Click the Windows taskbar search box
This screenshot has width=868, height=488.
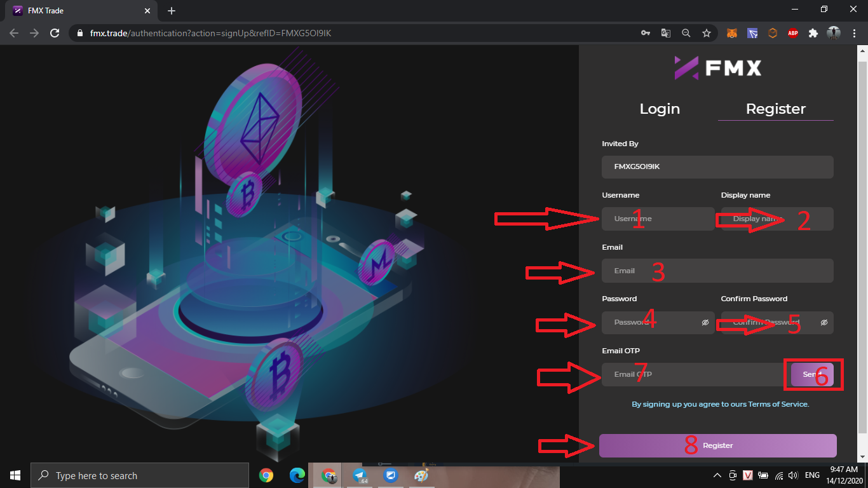click(140, 475)
